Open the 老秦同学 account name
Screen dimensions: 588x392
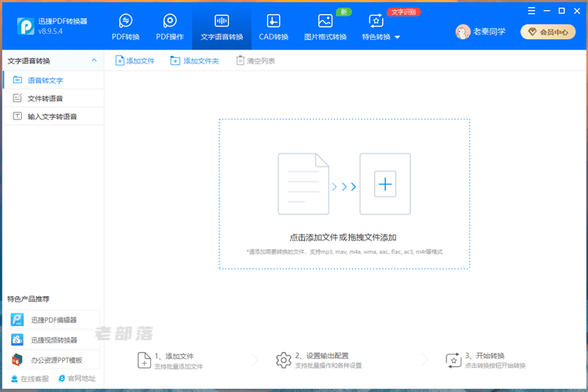pyautogui.click(x=489, y=32)
